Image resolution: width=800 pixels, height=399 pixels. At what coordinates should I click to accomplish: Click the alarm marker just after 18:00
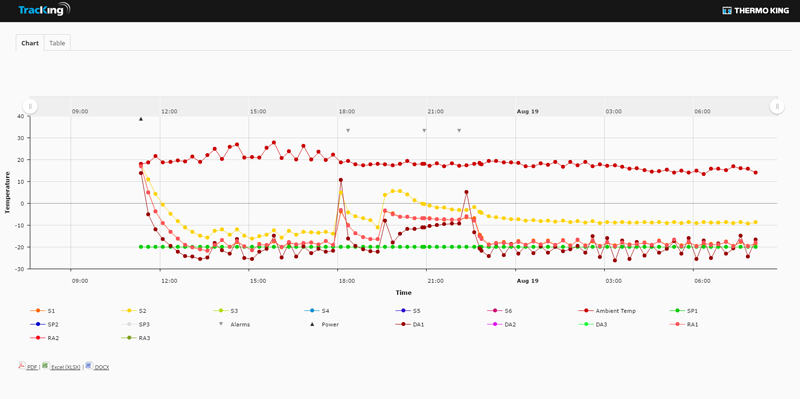click(x=348, y=131)
